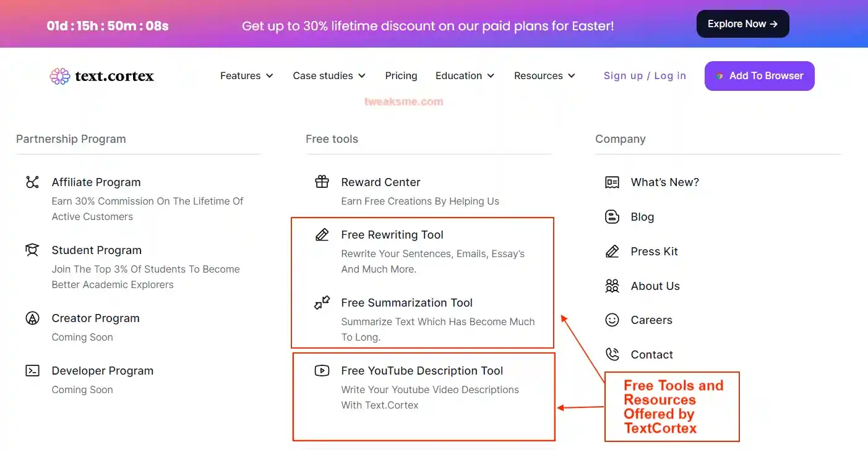Viewport: 868px width, 450px height.
Task: Click the Affiliate Program network icon
Action: (x=32, y=182)
